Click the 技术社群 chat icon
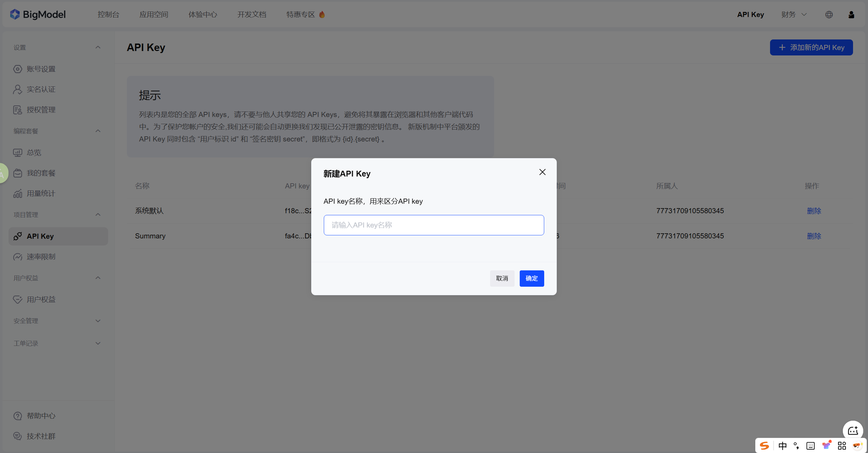The height and width of the screenshot is (453, 868). [18, 436]
